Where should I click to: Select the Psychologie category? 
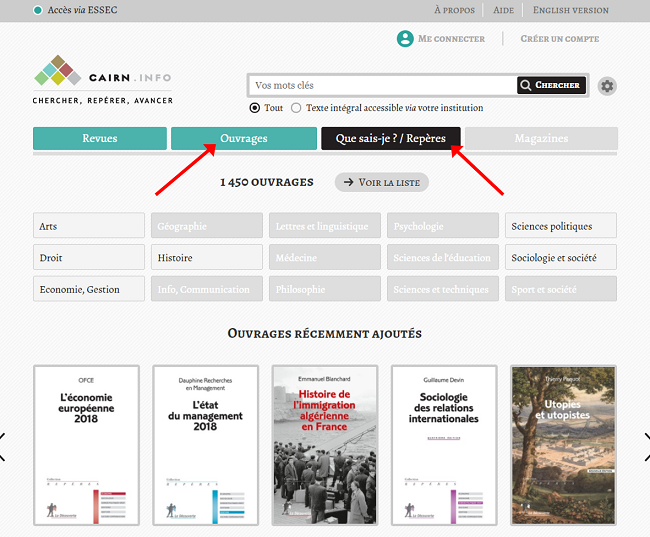point(443,226)
